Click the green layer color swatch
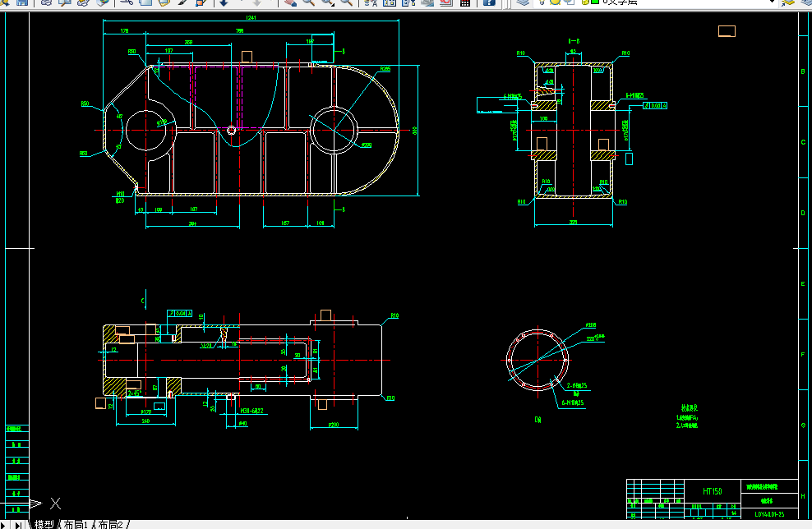The width and height of the screenshot is (812, 529). [595, 2]
